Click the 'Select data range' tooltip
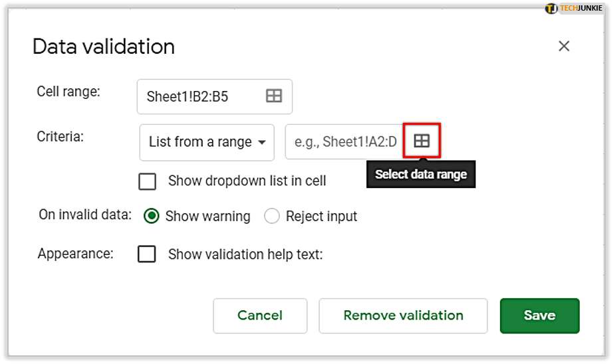This screenshot has width=613, height=364. pyautogui.click(x=421, y=175)
